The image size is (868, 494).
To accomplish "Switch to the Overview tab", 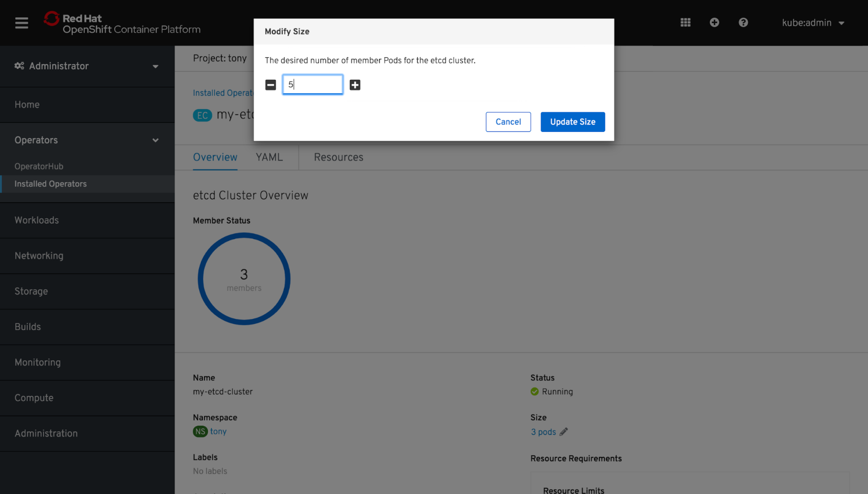I will (x=215, y=157).
